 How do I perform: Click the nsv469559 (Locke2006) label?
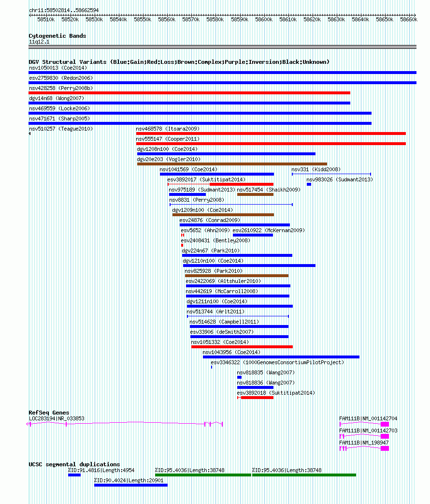(x=59, y=109)
